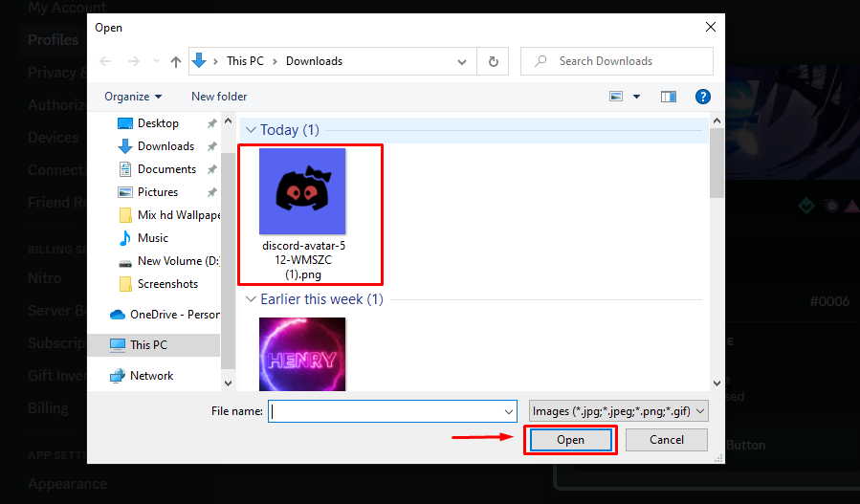Change the view layout icon
This screenshot has height=504, width=860.
point(616,97)
